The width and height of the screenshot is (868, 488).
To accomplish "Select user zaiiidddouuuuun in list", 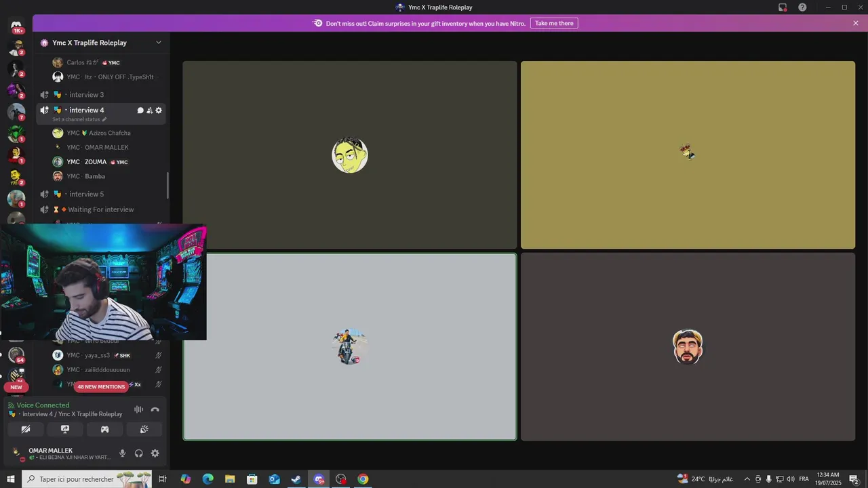I will 107,369.
